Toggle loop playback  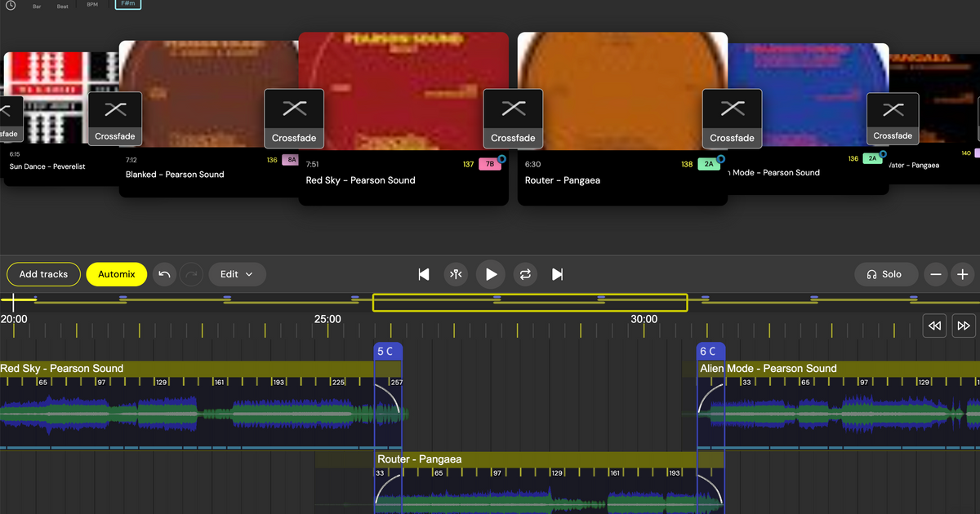[x=525, y=275]
